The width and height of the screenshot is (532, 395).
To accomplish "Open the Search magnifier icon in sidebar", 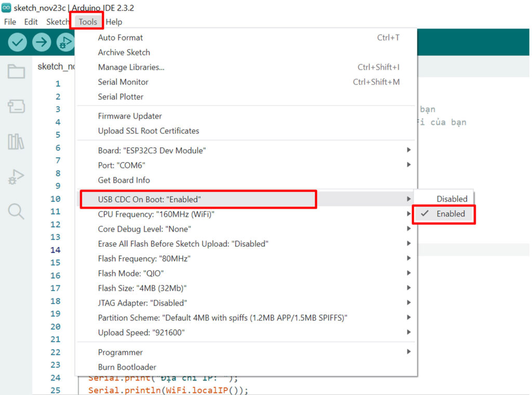I will (16, 211).
